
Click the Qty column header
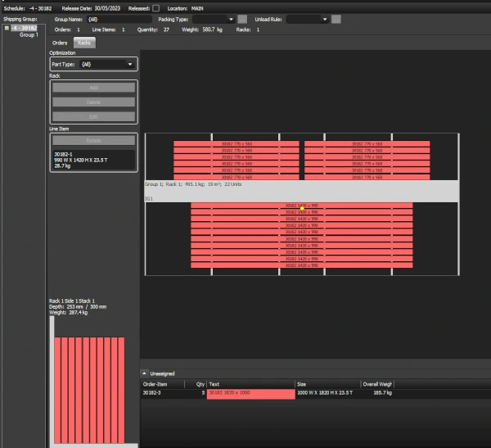click(196, 384)
